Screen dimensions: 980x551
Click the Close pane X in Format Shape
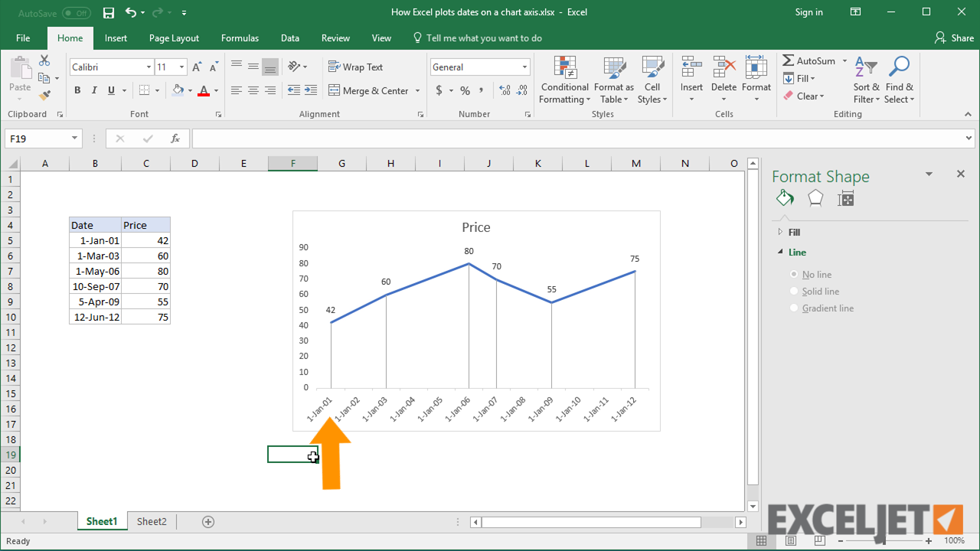tap(961, 174)
